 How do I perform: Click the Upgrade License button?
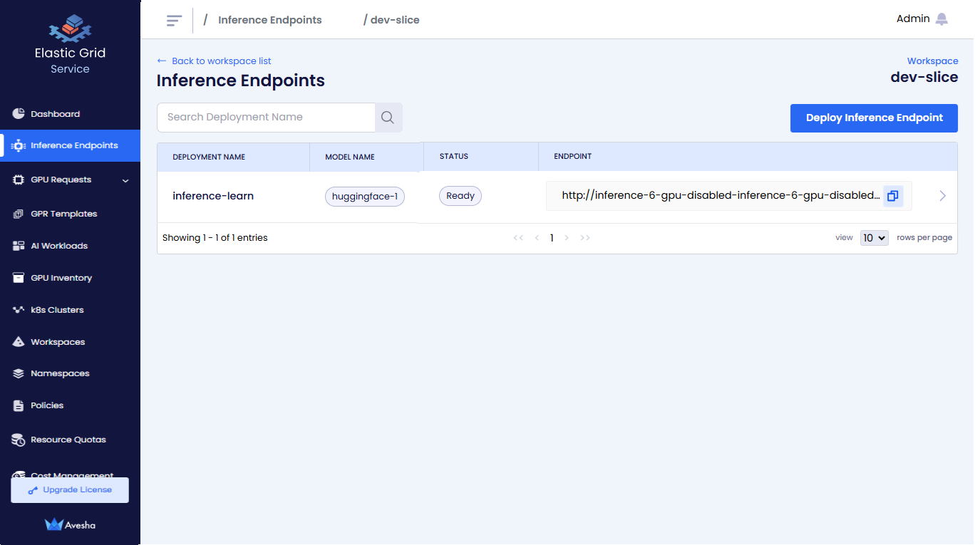pos(69,489)
